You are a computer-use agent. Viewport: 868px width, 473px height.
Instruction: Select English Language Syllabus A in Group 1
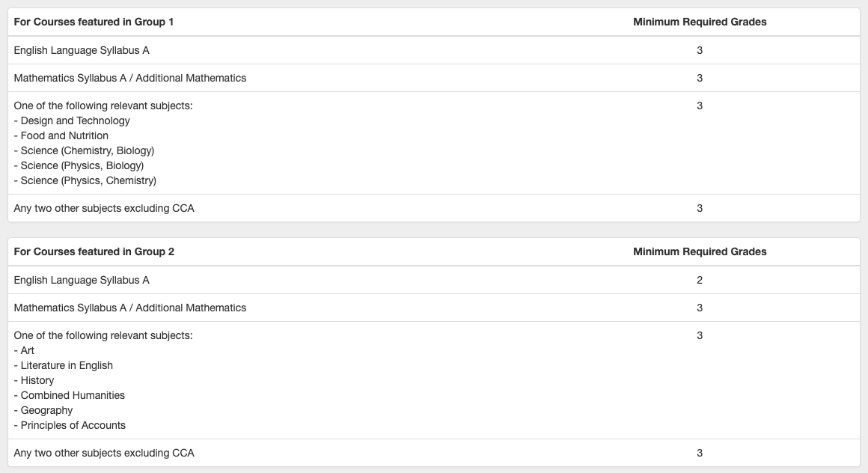(x=82, y=50)
